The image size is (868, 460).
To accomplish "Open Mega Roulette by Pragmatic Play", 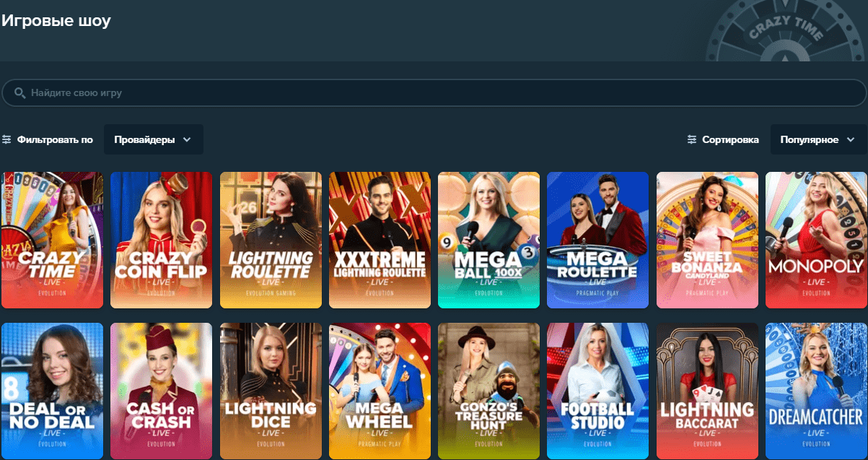I will (597, 240).
